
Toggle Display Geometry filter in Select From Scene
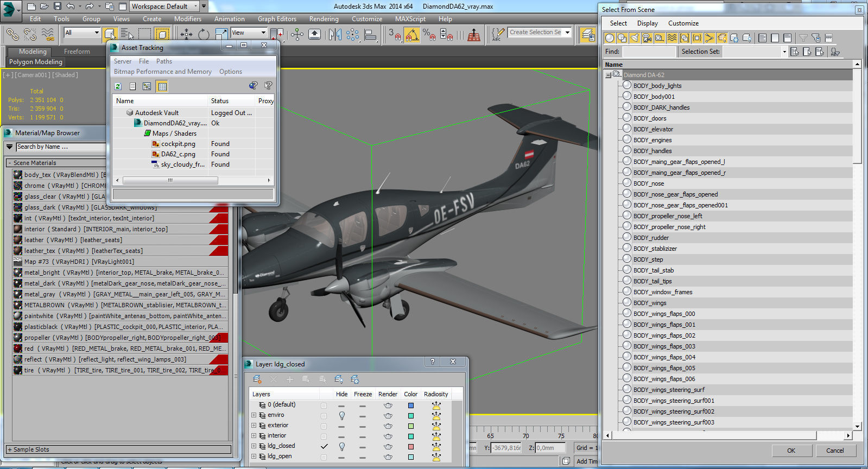[x=610, y=38]
